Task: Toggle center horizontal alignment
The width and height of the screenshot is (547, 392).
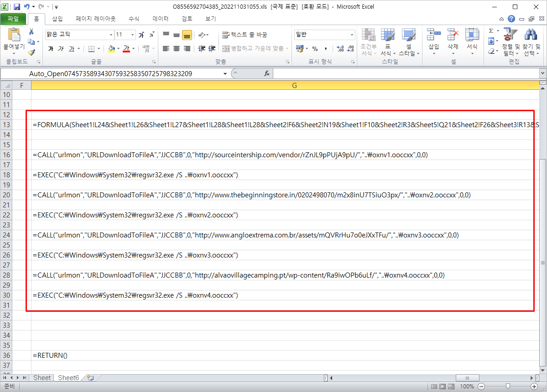Action: click(177, 49)
